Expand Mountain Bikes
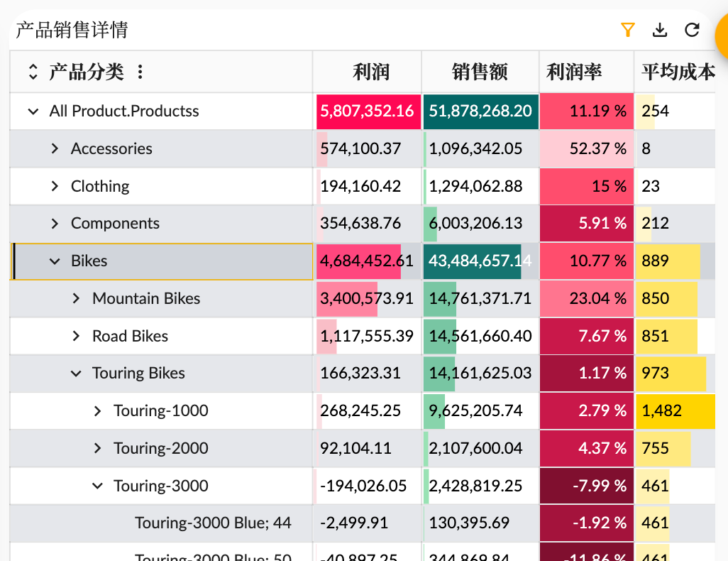 point(76,298)
